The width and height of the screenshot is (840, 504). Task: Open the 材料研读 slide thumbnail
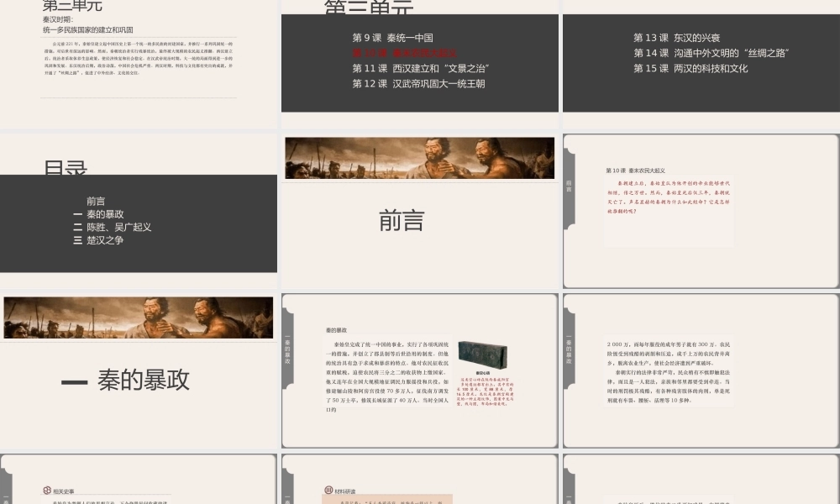click(419, 478)
